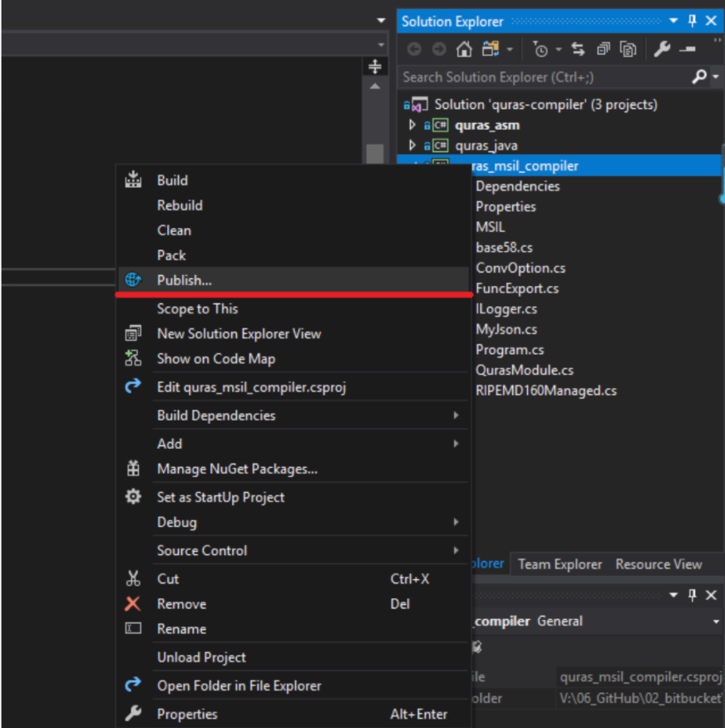Select Program.cs in the file tree
Screen dimensions: 725x728
coord(509,350)
